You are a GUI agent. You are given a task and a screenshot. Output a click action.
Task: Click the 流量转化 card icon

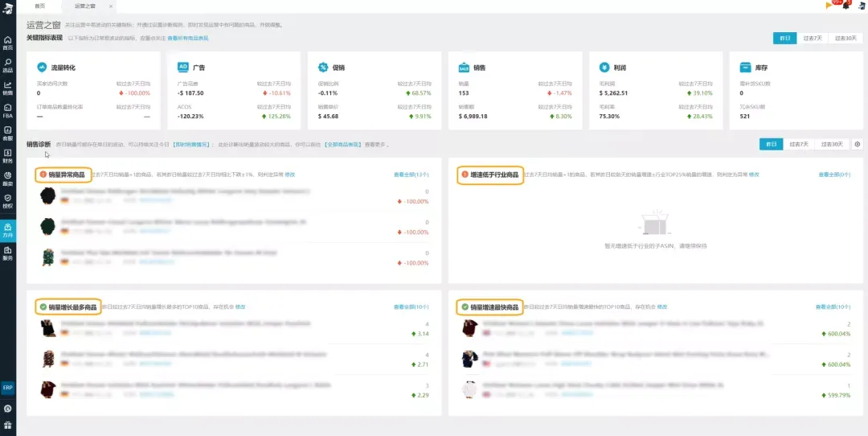coord(42,67)
